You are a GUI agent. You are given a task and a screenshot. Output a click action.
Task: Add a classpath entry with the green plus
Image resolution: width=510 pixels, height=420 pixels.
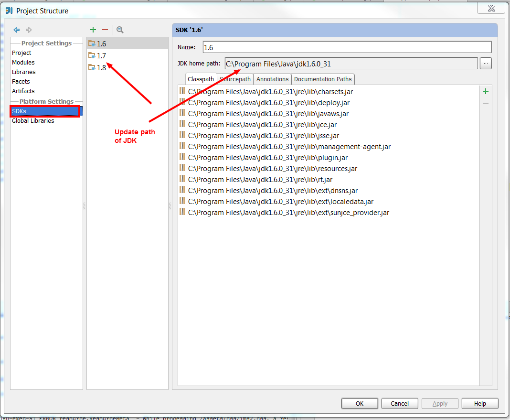(486, 91)
